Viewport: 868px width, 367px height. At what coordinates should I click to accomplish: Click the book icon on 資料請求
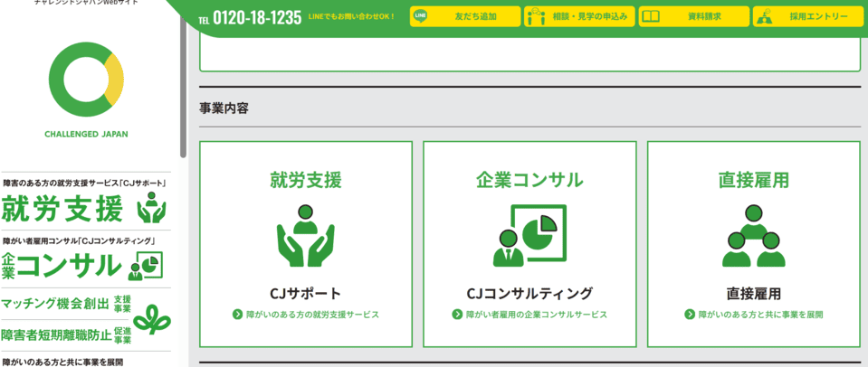pos(651,17)
